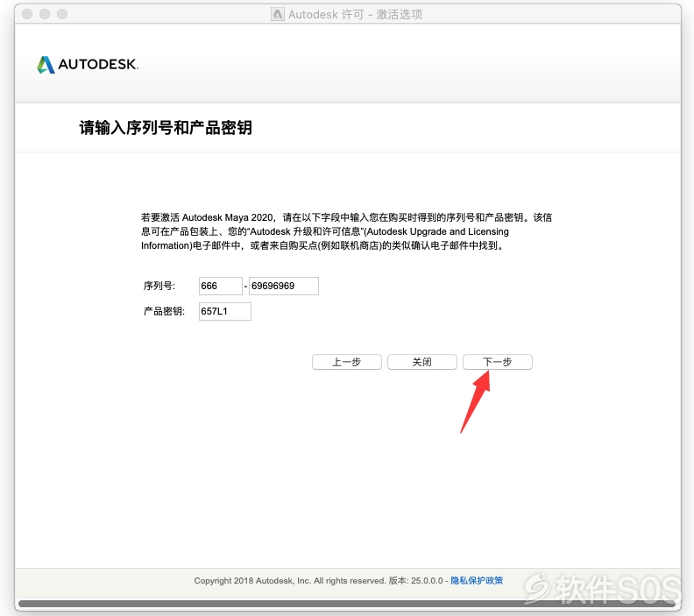Open the 隐私保护政策 privacy policy link
Screen dimensions: 694x616
click(477, 580)
